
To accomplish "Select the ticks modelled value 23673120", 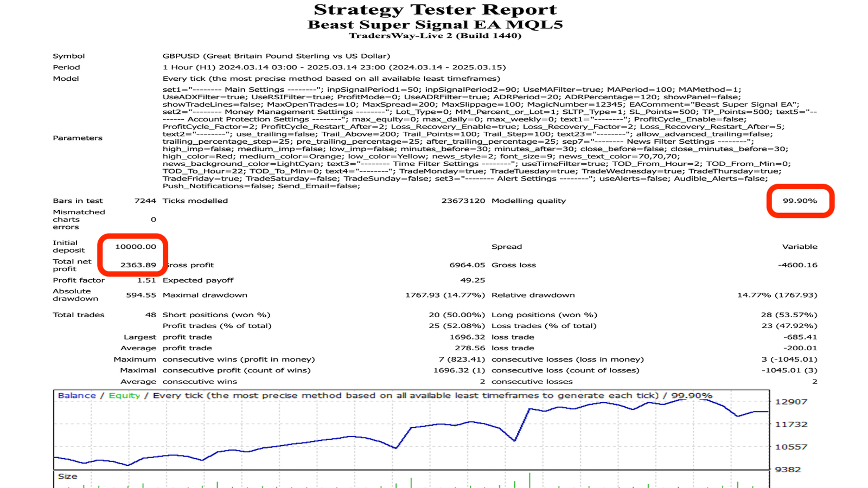I will (463, 201).
